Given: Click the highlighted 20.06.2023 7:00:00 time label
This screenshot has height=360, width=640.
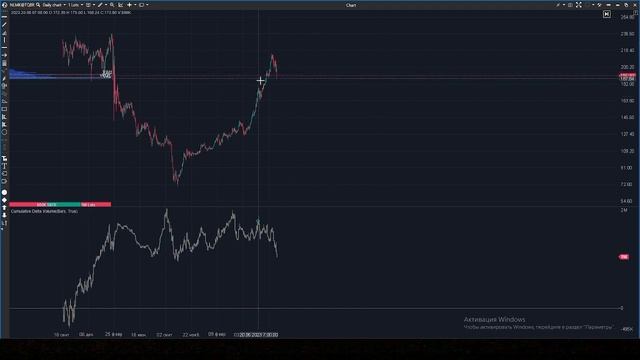Looking at the screenshot, I should 258,335.
